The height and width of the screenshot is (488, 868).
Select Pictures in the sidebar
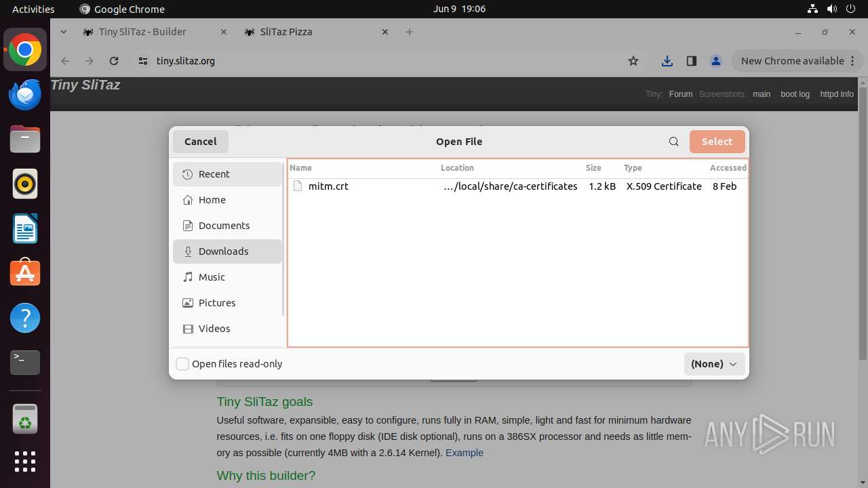pos(227,303)
